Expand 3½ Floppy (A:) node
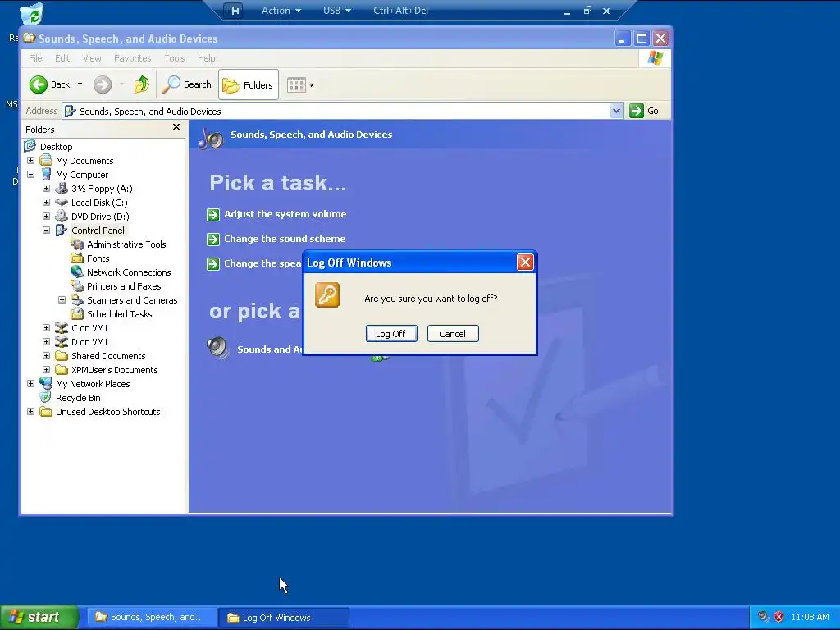The image size is (840, 630). click(46, 189)
